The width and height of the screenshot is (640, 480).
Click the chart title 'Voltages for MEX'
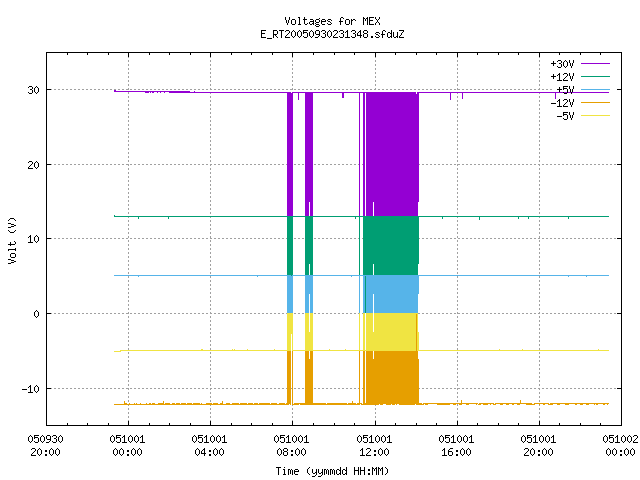click(x=332, y=21)
